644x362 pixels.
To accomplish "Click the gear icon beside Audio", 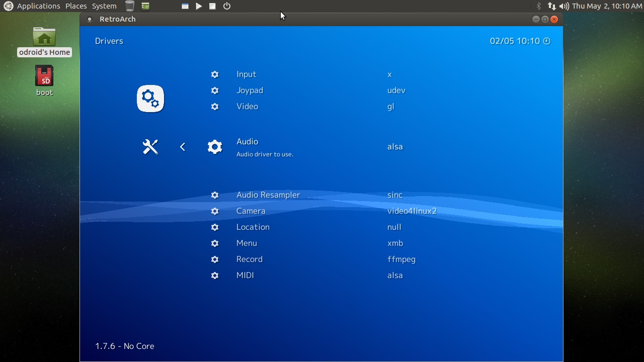I will tap(215, 147).
